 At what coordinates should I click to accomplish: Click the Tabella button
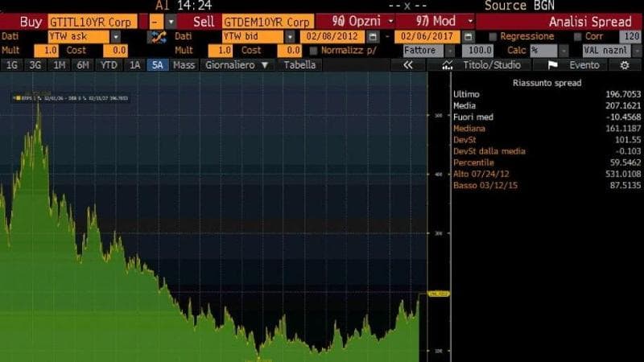(x=299, y=65)
